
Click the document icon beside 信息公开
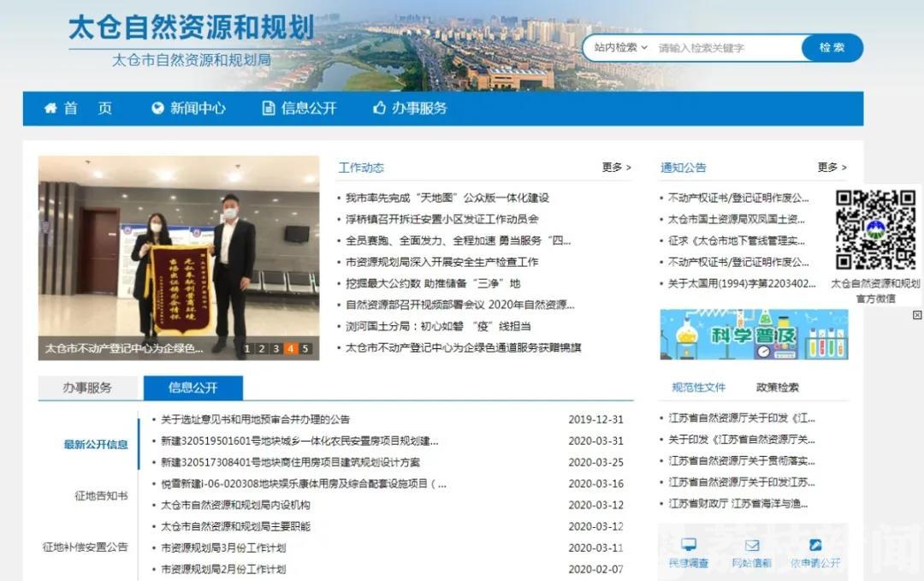pos(268,108)
